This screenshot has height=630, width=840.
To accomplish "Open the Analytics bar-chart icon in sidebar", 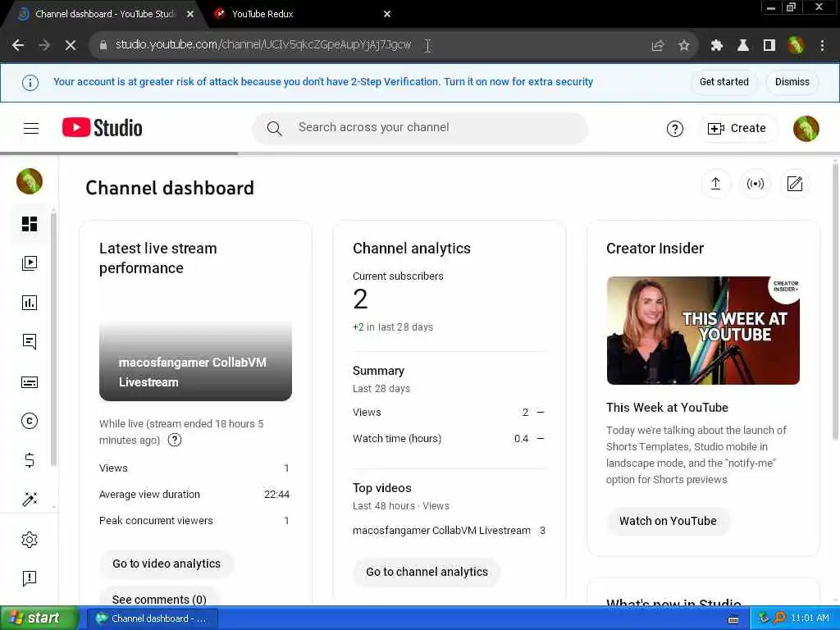I will (30, 303).
